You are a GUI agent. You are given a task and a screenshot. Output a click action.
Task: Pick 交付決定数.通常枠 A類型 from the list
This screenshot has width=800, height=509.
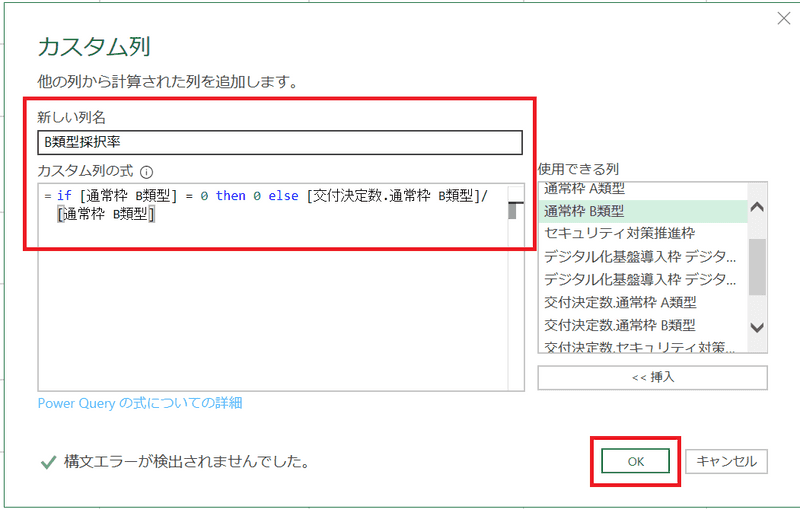620,302
